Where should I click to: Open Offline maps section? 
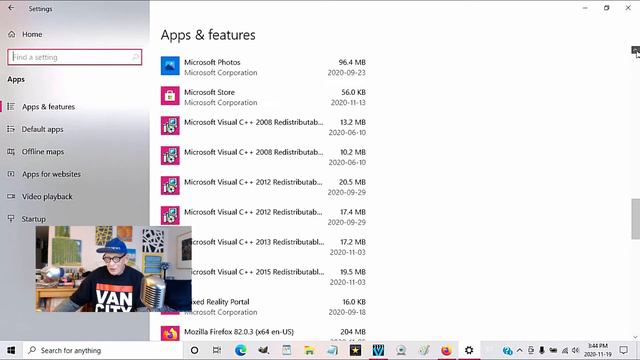coord(42,151)
